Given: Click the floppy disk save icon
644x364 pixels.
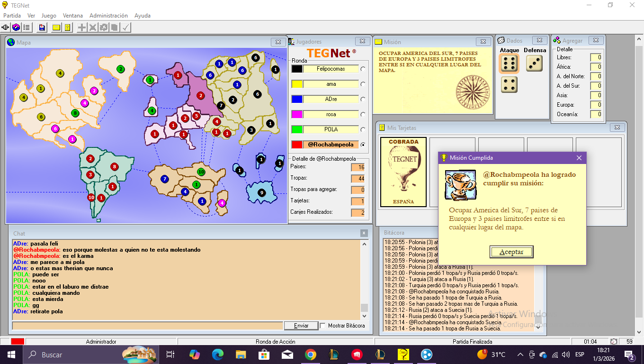Looking at the screenshot, I should 42,27.
